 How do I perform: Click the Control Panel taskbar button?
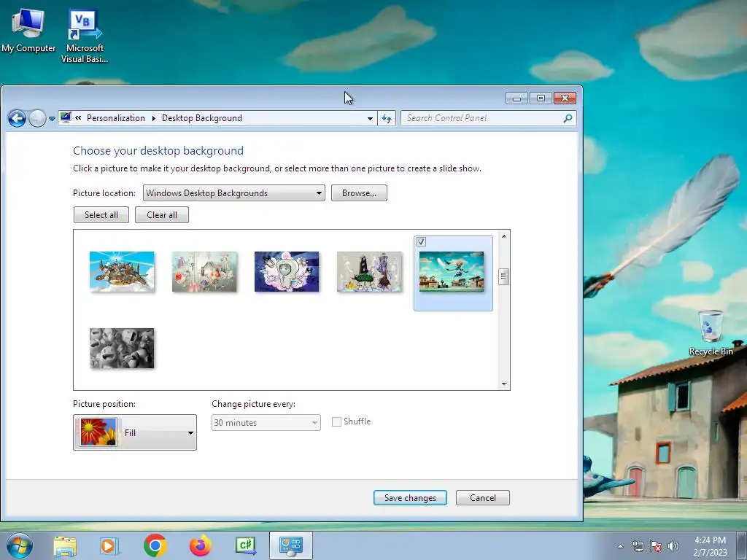pyautogui.click(x=291, y=545)
